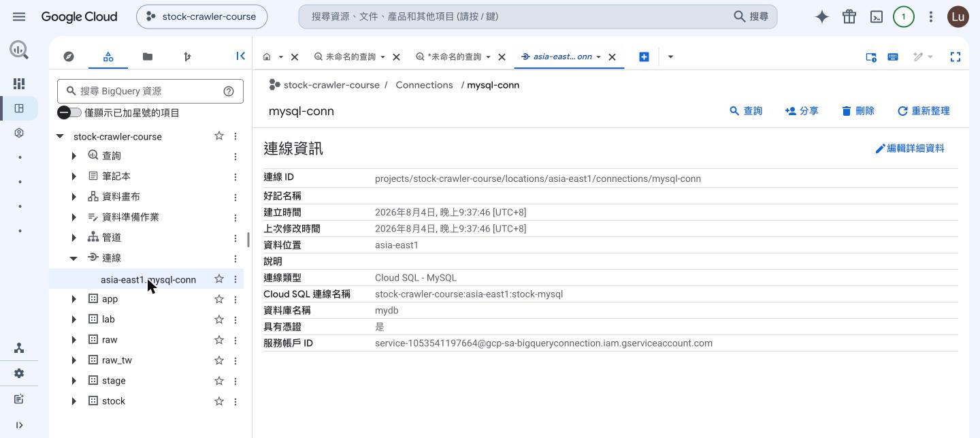Open the gift free trial icon
980x438 pixels.
(x=849, y=17)
